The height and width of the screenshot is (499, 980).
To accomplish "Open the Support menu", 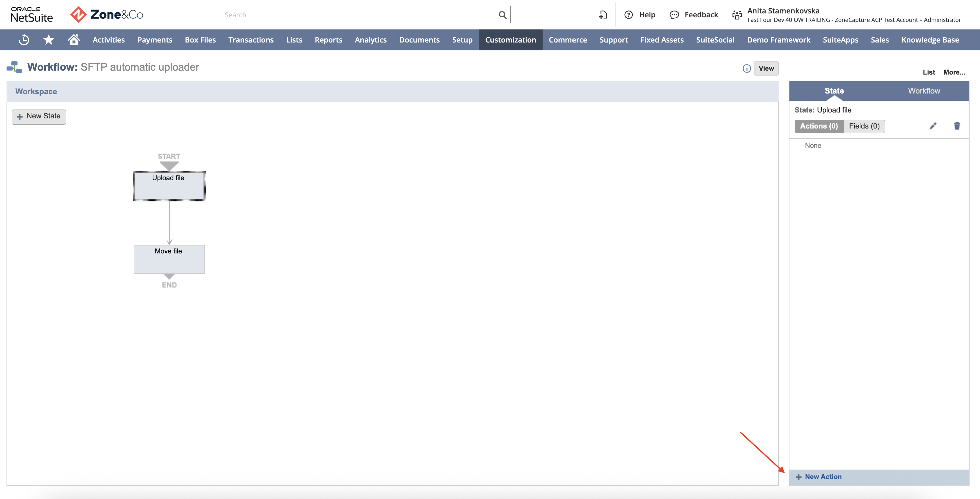I will (614, 40).
